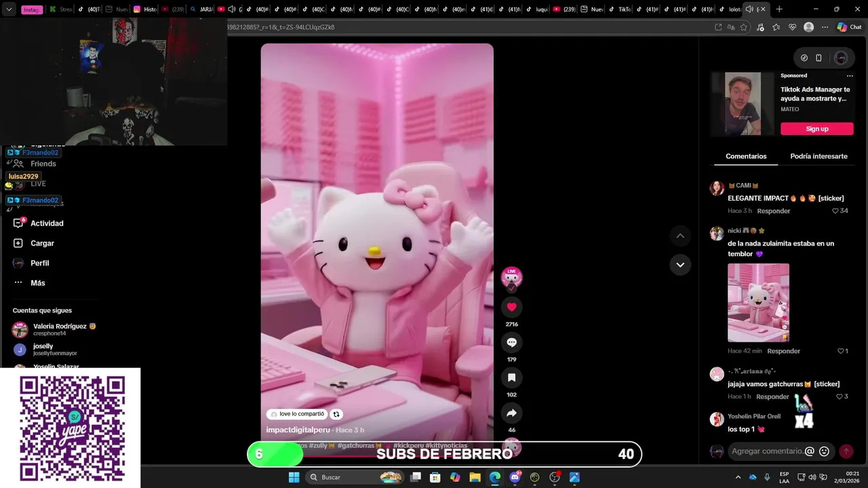868x488 pixels.
Task: Click the phone app icon in top-right pill
Action: click(x=818, y=58)
